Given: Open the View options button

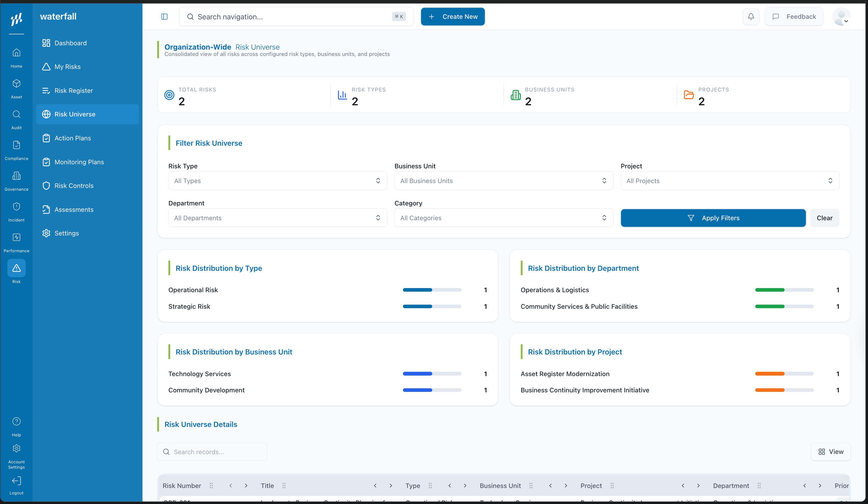Looking at the screenshot, I should point(830,452).
